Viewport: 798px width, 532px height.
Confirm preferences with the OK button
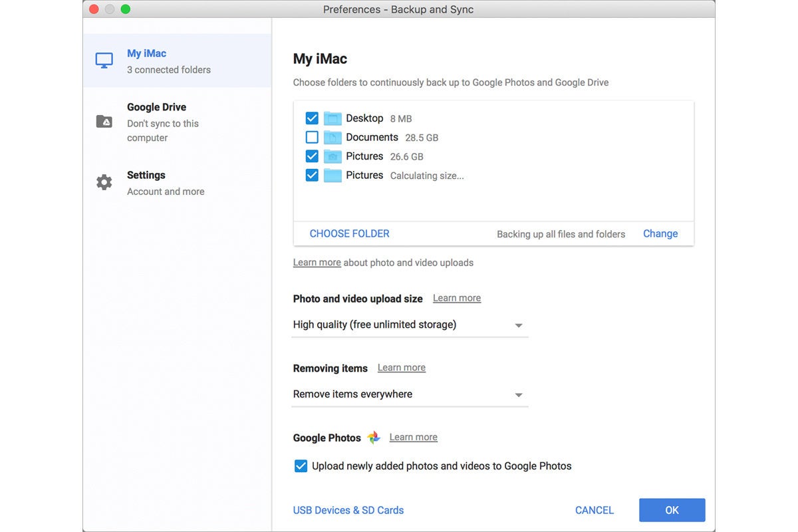[672, 511]
